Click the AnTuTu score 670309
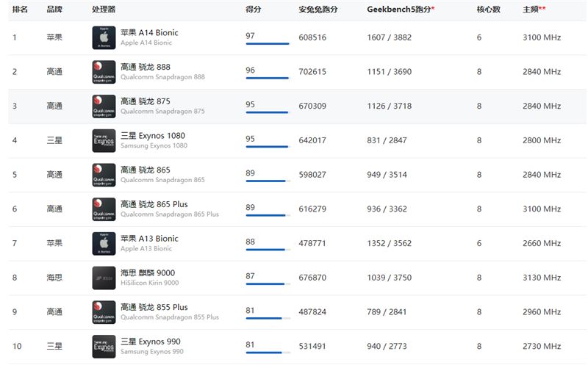This screenshot has width=588, height=365. [x=312, y=106]
